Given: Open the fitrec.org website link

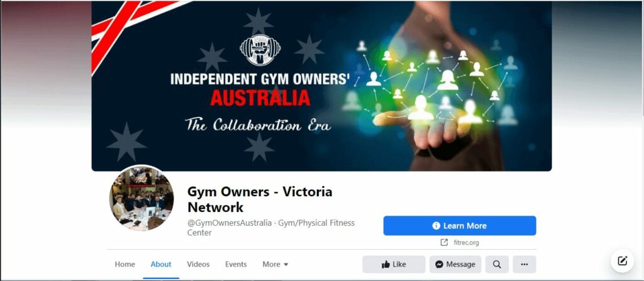Looking at the screenshot, I should coord(466,243).
